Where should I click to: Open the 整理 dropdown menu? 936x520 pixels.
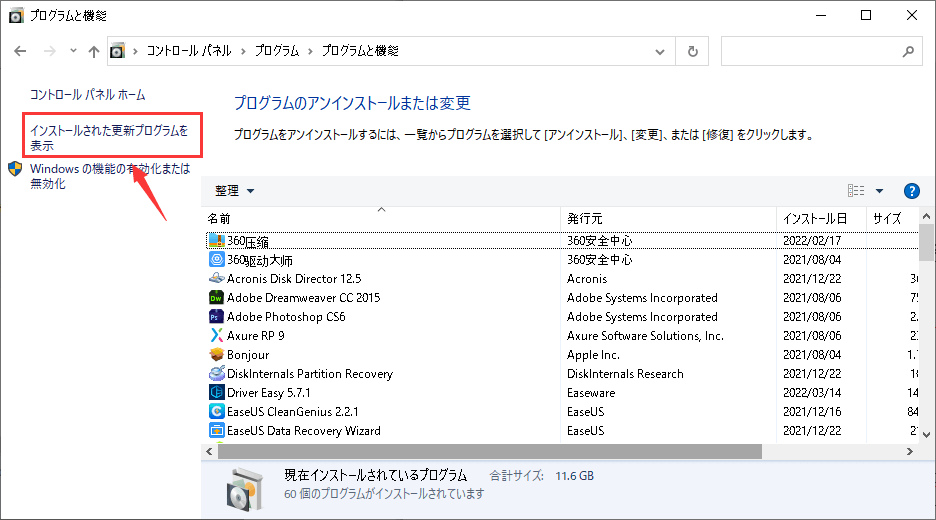click(x=234, y=190)
